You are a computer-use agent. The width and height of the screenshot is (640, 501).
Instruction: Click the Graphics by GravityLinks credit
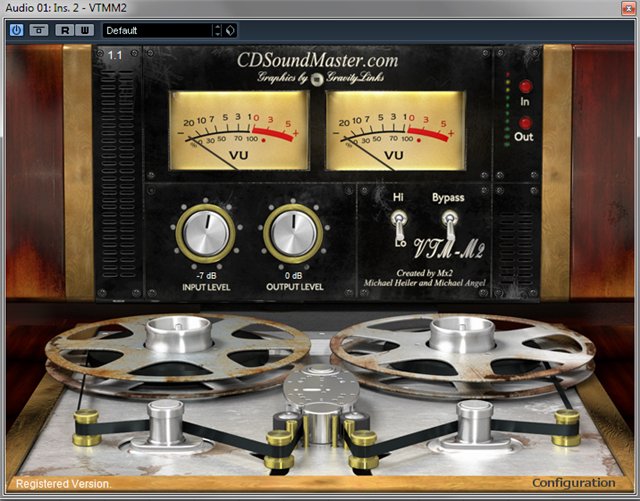click(320, 77)
